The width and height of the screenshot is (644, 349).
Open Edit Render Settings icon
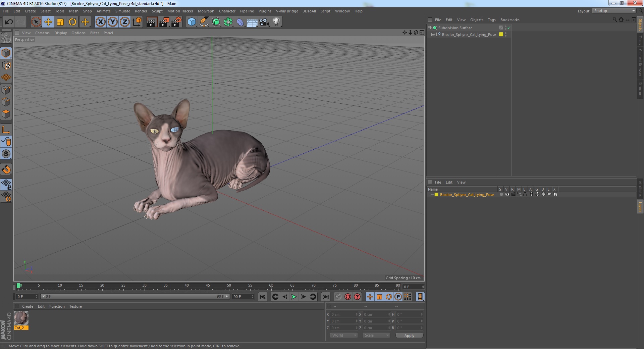[176, 22]
